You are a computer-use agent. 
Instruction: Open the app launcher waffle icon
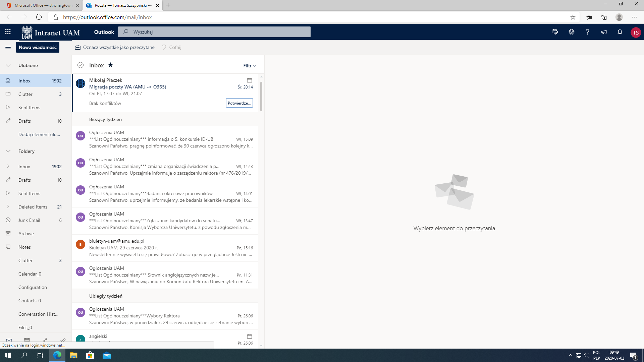click(8, 32)
